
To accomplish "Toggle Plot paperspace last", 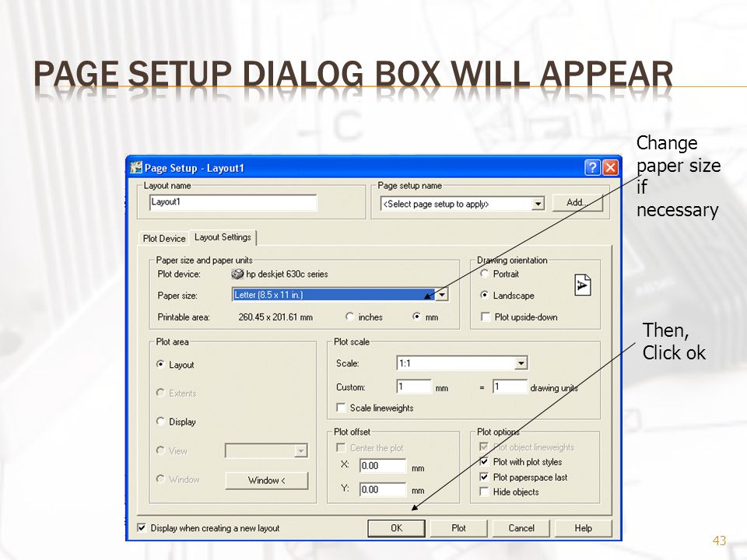I will click(x=484, y=477).
